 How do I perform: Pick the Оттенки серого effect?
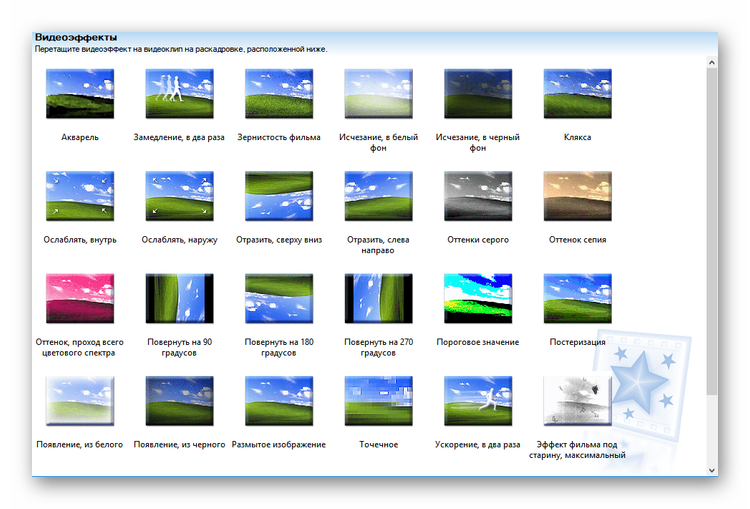click(x=478, y=196)
